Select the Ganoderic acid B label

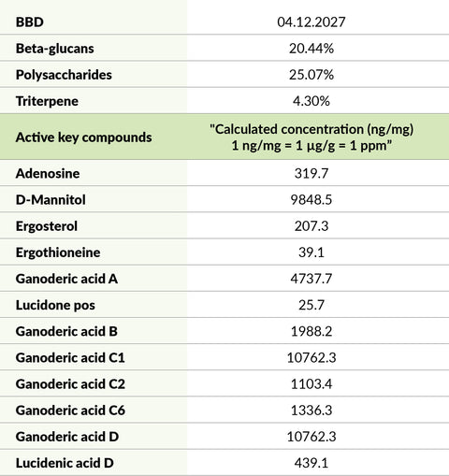66,331
